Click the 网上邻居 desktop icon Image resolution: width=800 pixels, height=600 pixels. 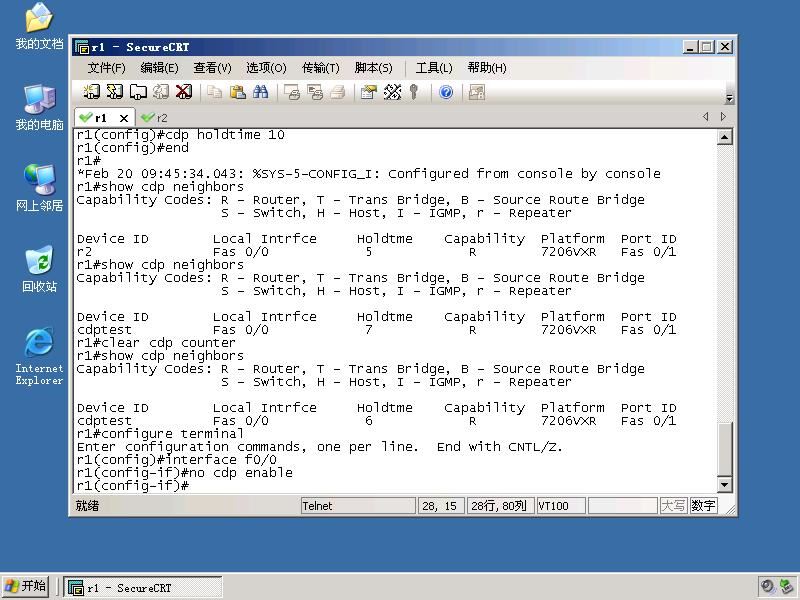pos(39,188)
